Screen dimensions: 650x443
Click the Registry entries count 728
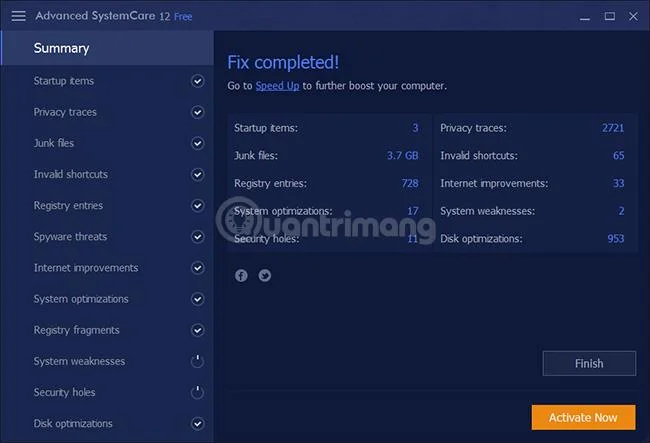410,183
